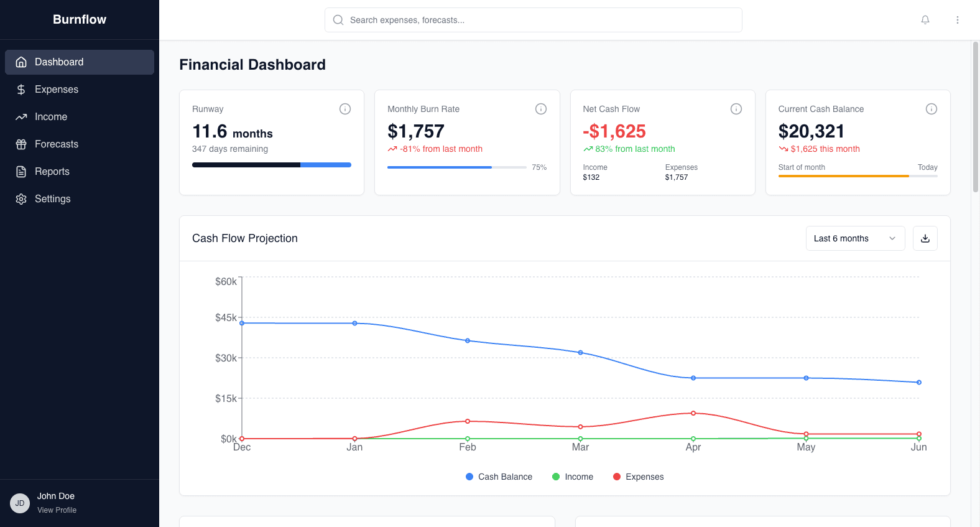The width and height of the screenshot is (980, 527).
Task: Show info for the Runway card
Action: click(x=345, y=109)
